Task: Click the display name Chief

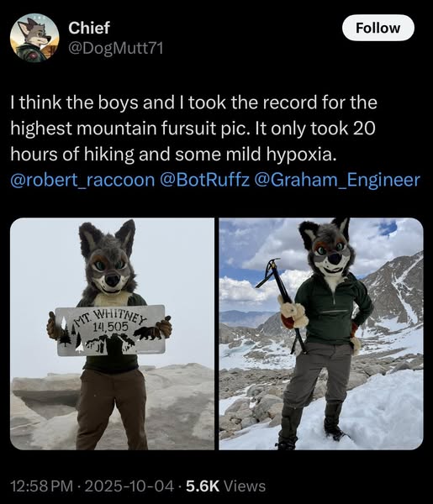Action: [x=89, y=28]
